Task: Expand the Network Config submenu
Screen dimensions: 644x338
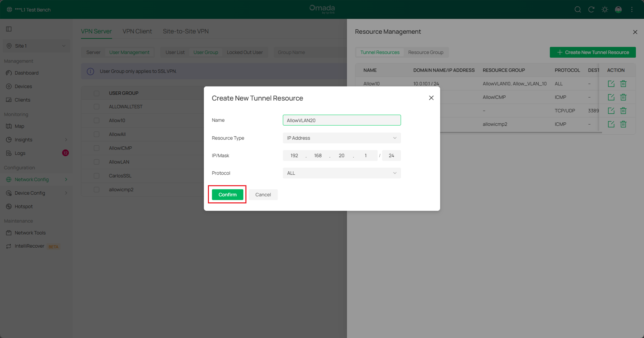Action: point(66,179)
